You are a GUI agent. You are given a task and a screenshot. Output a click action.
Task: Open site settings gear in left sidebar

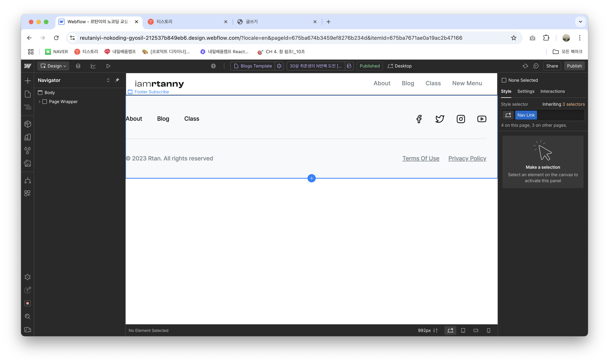coord(28,277)
